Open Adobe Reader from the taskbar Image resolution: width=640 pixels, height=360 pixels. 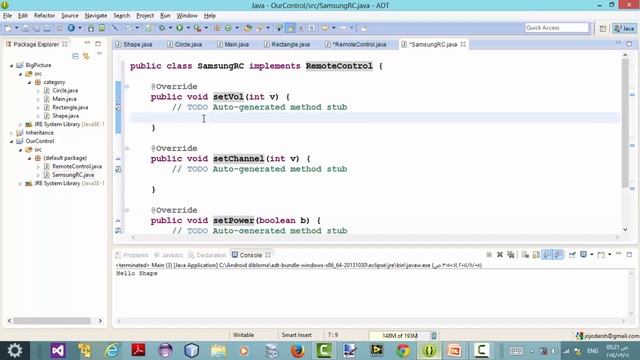click(138, 351)
